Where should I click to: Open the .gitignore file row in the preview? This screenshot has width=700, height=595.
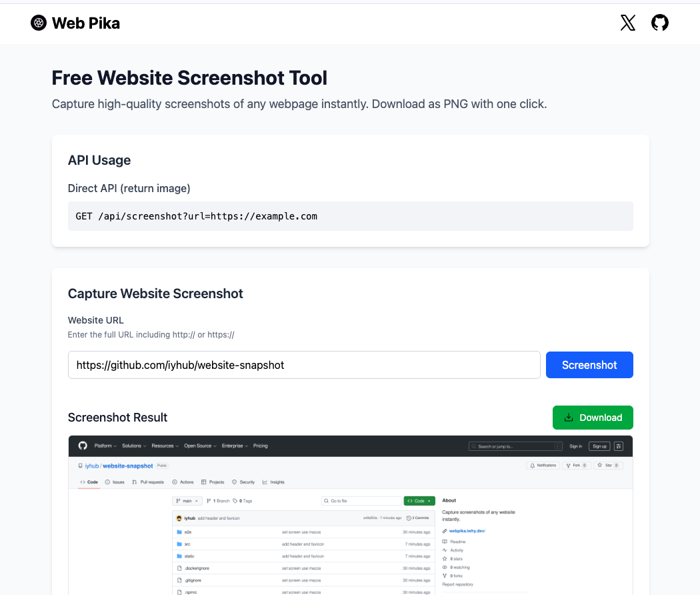point(303,580)
